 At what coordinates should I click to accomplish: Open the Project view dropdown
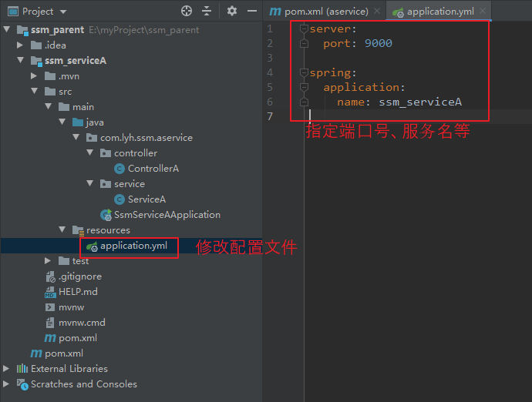(x=63, y=12)
